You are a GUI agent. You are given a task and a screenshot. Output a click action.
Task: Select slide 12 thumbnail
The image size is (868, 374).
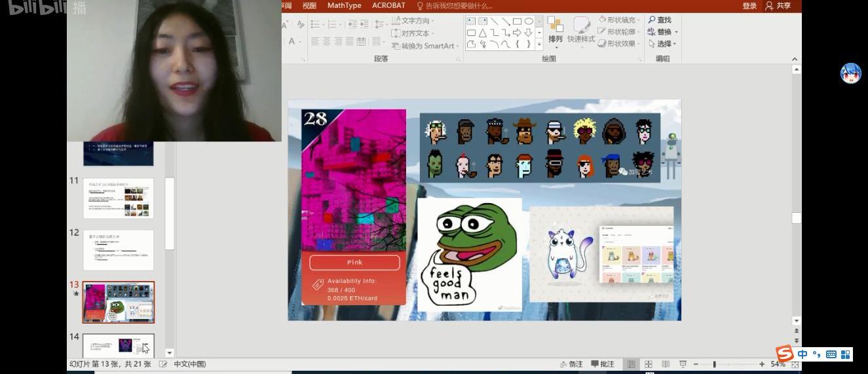(x=119, y=250)
